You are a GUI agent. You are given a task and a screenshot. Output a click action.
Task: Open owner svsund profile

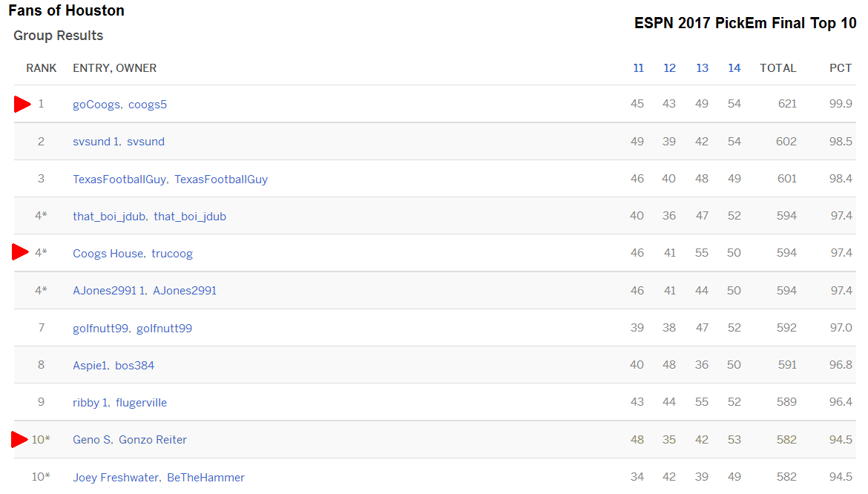click(145, 142)
